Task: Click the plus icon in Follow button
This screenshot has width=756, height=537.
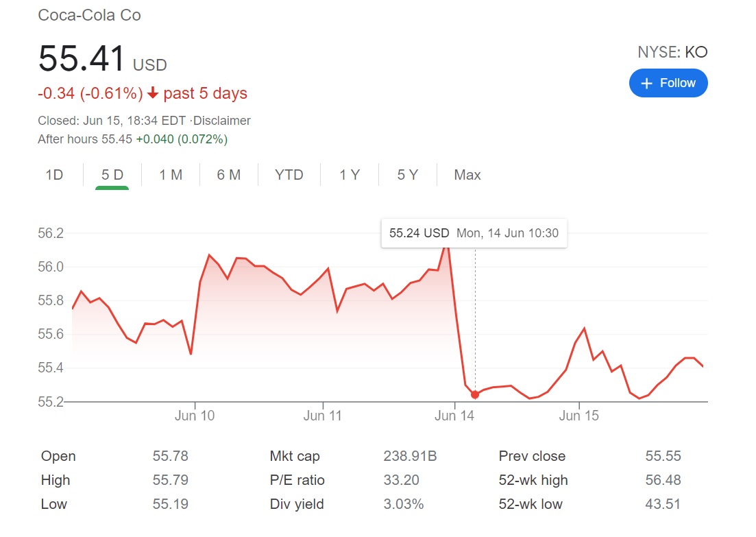Action: (646, 83)
